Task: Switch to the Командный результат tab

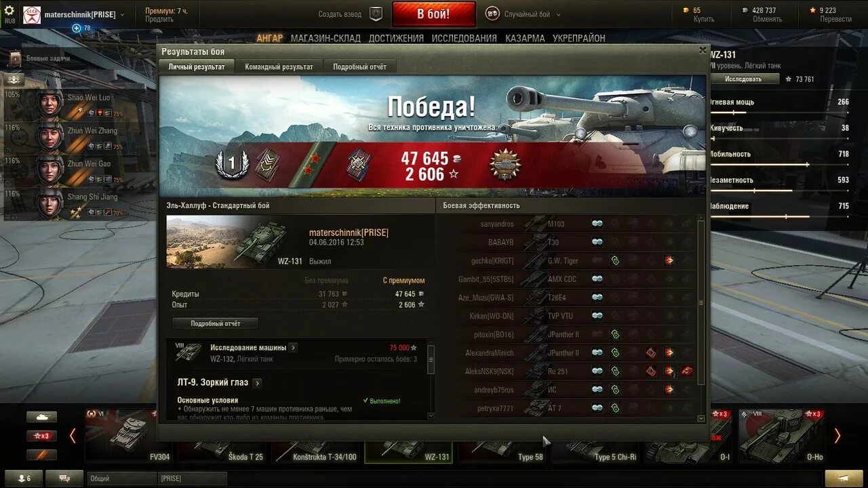Action: pyautogui.click(x=279, y=66)
